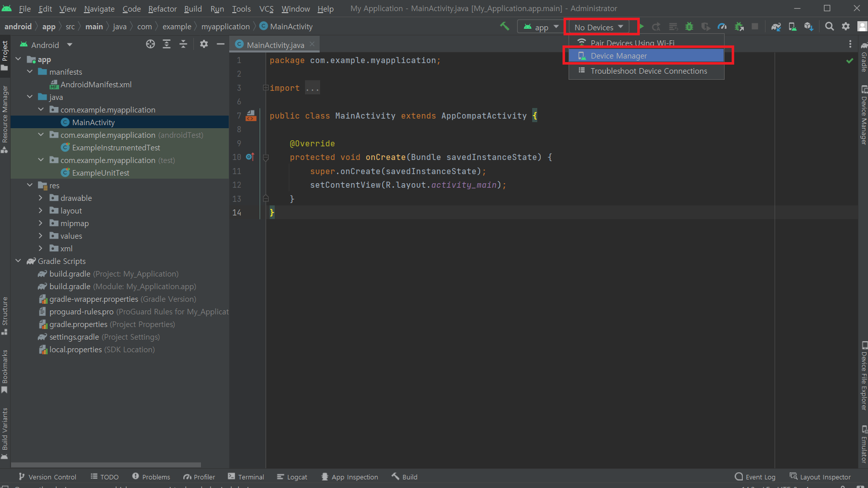
Task: Open the Terminal tool window
Action: (246, 477)
